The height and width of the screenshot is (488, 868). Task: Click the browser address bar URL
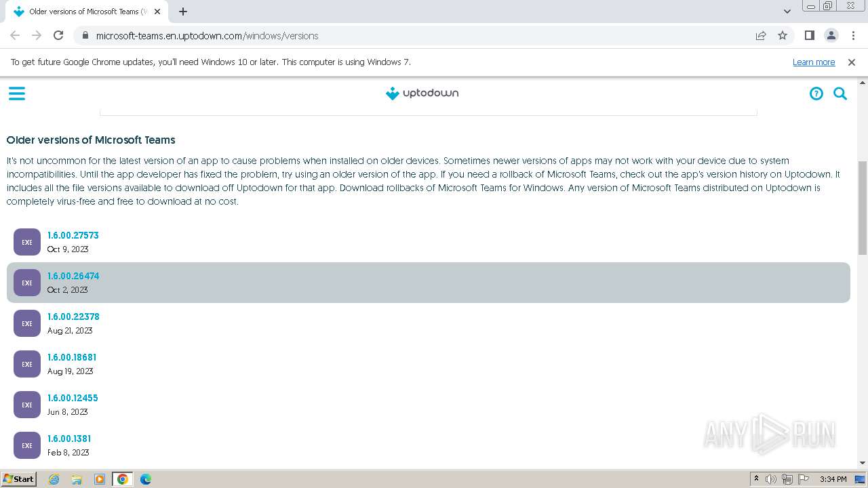click(x=207, y=35)
